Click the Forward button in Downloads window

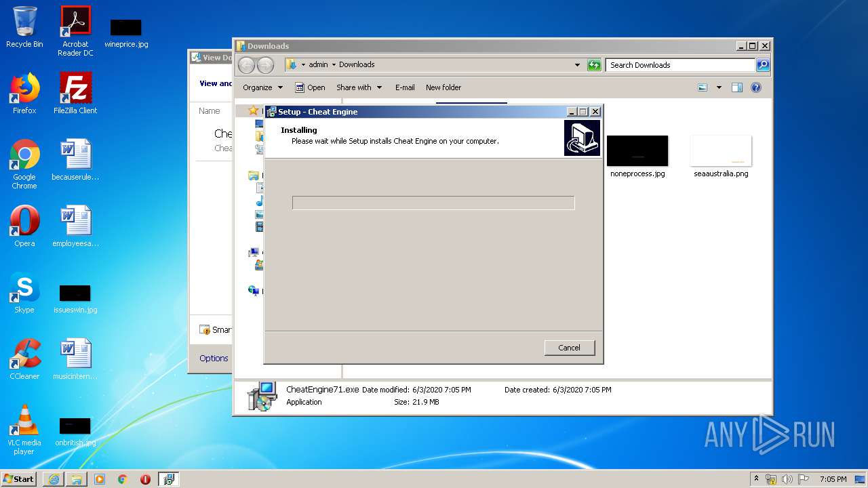(x=265, y=65)
